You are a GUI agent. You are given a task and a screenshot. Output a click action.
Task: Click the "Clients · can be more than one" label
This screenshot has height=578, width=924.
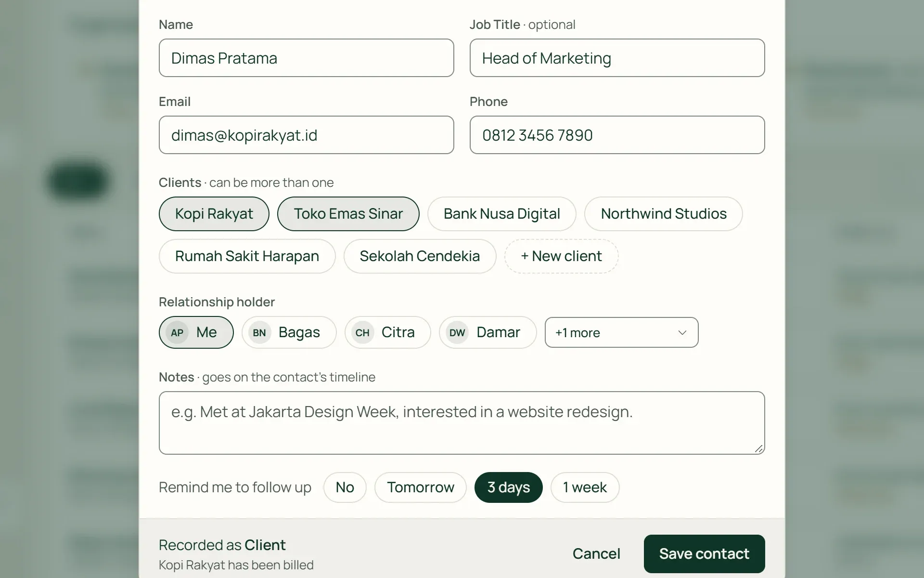(246, 183)
